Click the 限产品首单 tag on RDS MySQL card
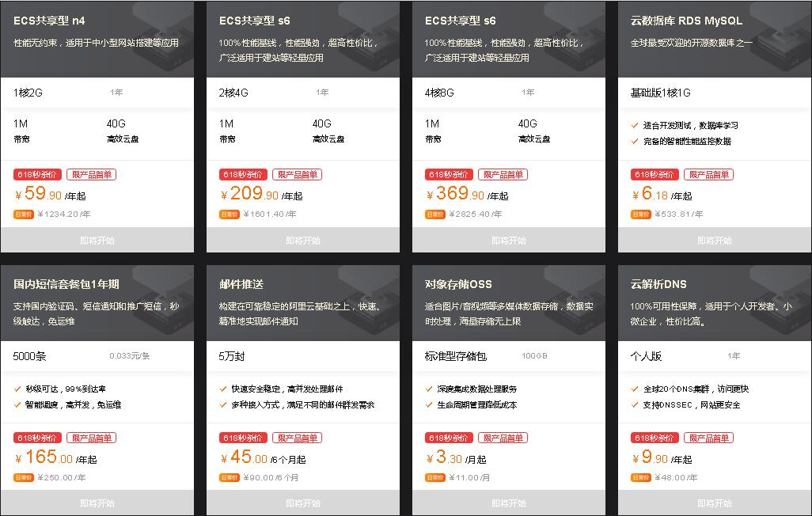Viewport: 812px width, 516px height. 708,175
